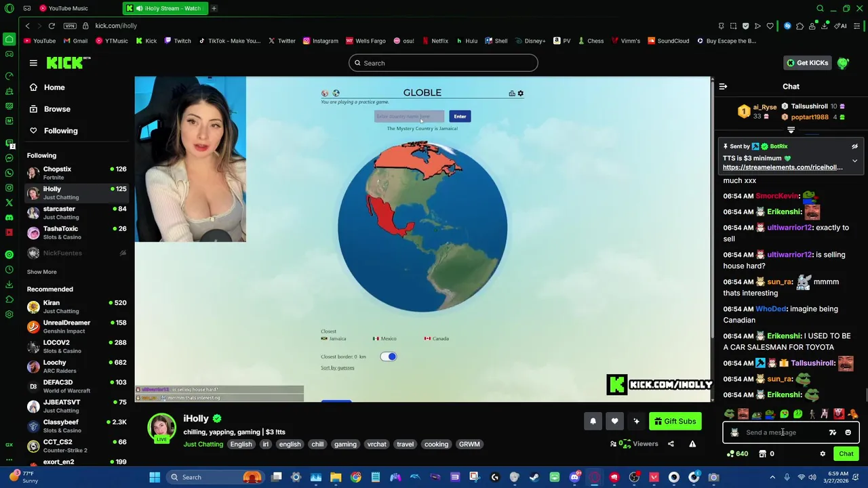Image resolution: width=868 pixels, height=488 pixels.
Task: Select TashaToxic channel in sidebar
Action: (77, 232)
